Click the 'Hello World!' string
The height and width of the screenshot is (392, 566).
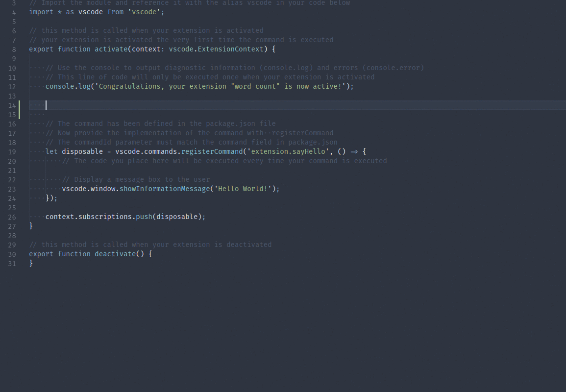pos(242,189)
